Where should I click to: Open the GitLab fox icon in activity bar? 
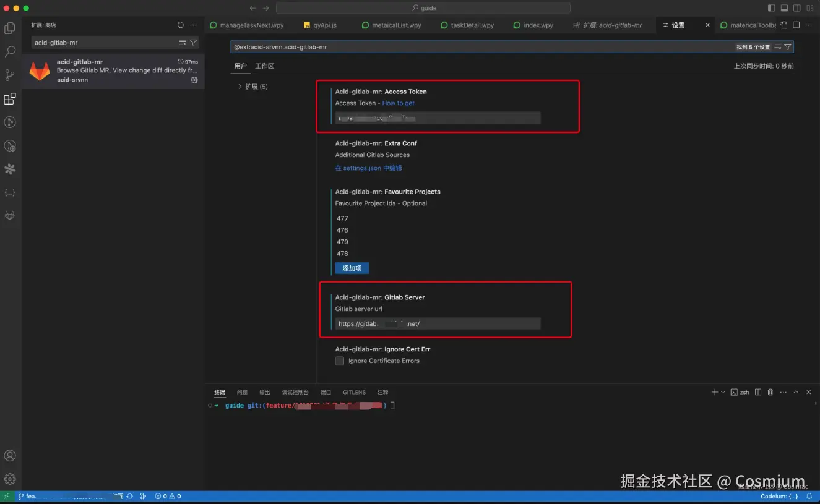pos(10,215)
